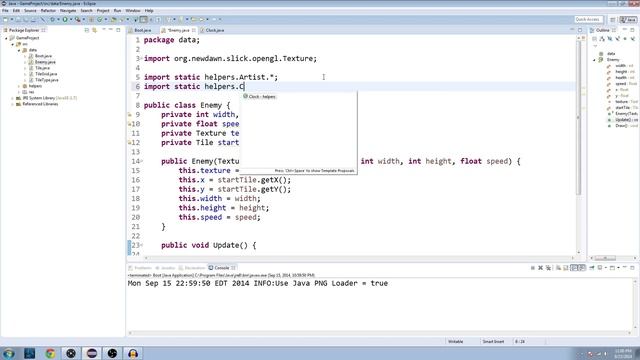The image size is (640, 360).
Task: Select TileGrid.java in Package Explorer
Action: point(46,74)
